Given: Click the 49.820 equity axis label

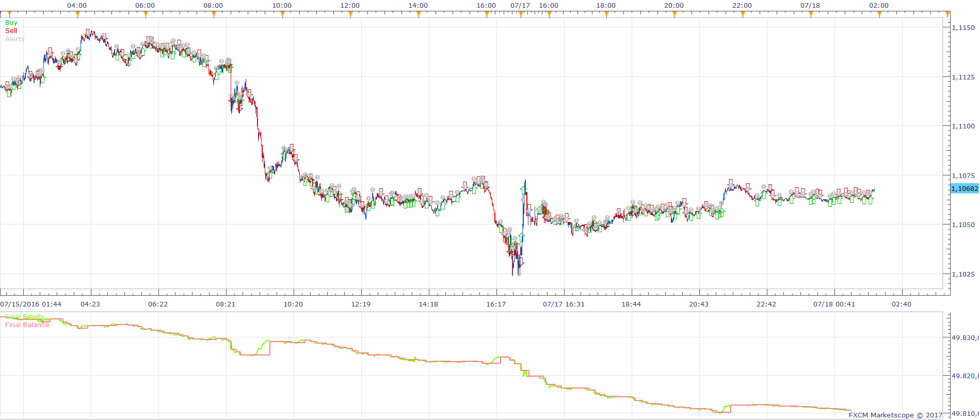Looking at the screenshot, I should [965, 376].
